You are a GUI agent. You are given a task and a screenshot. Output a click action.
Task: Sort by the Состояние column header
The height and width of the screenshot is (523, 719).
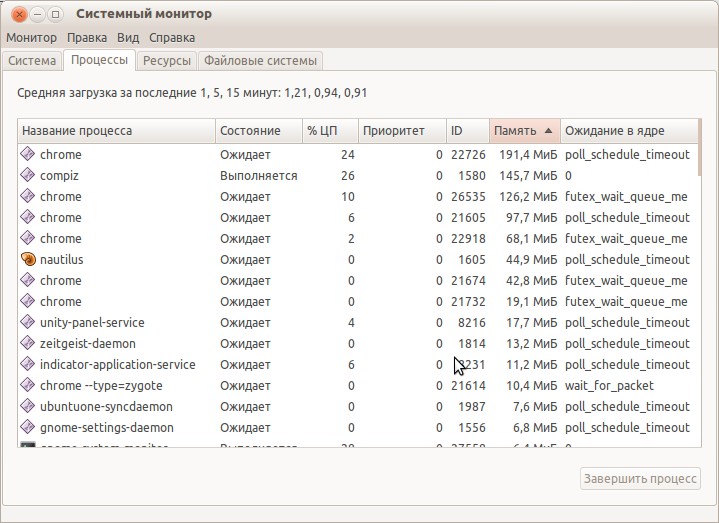click(259, 131)
